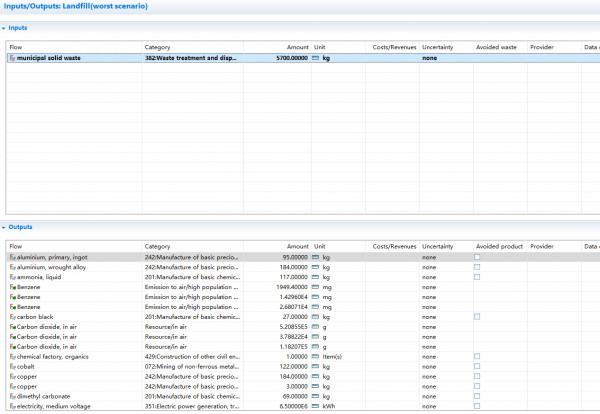The image size is (600, 414).
Task: Click the unit icon in cobalt row
Action: (315, 367)
